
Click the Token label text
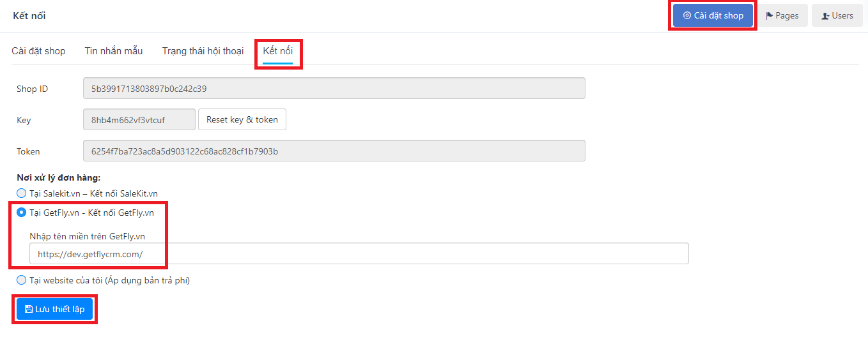pos(28,151)
